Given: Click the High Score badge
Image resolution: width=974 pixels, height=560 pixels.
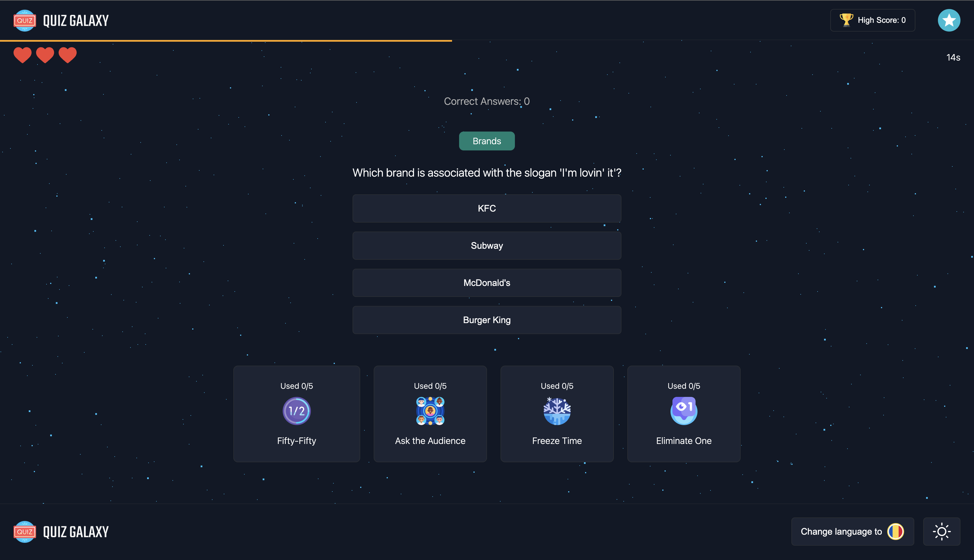Looking at the screenshot, I should tap(873, 20).
